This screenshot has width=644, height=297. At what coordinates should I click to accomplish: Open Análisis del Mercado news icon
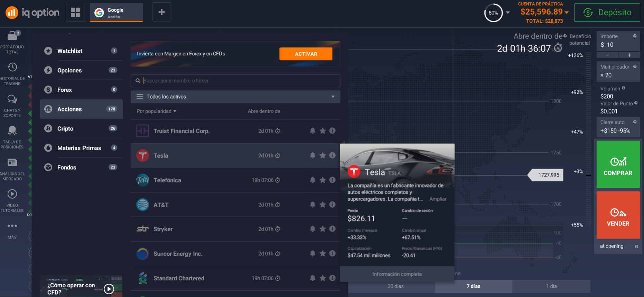click(12, 162)
